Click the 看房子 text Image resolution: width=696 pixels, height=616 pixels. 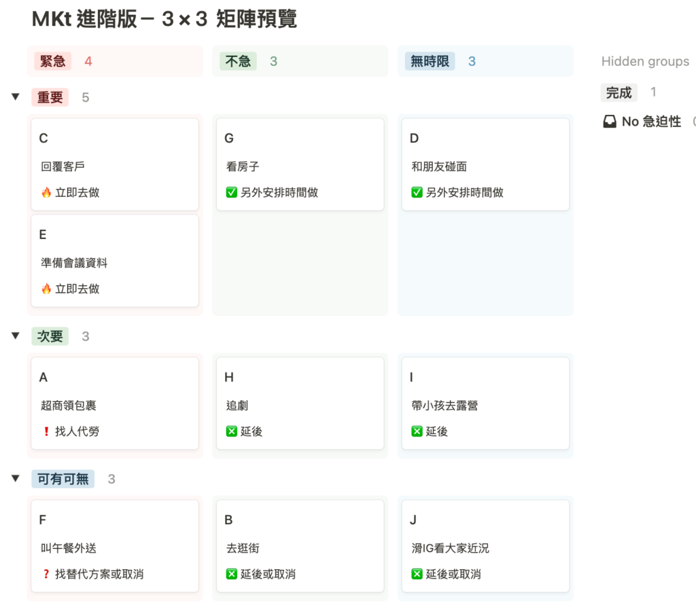click(x=243, y=167)
